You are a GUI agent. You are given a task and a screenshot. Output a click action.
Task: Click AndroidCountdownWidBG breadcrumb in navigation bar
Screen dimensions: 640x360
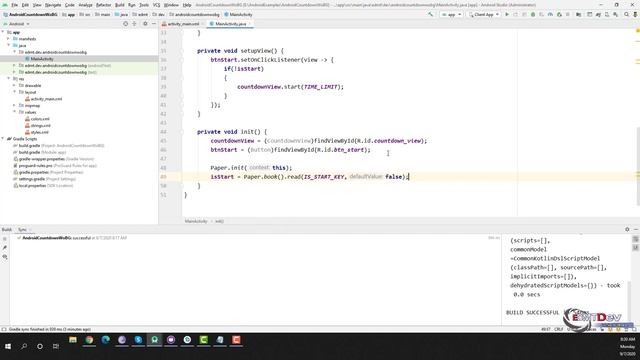[30, 14]
